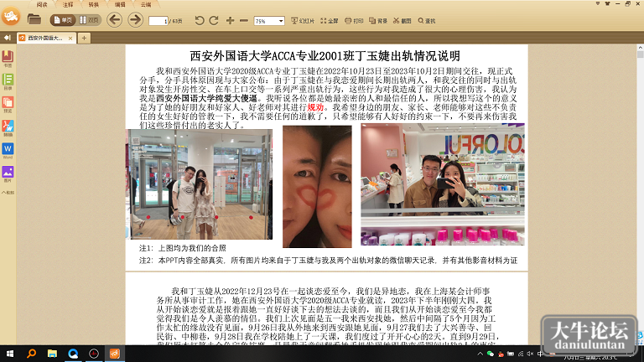Screen dimensions: 644x362
Task: Enter fullscreen mode (全屏)
Action: [330, 20]
